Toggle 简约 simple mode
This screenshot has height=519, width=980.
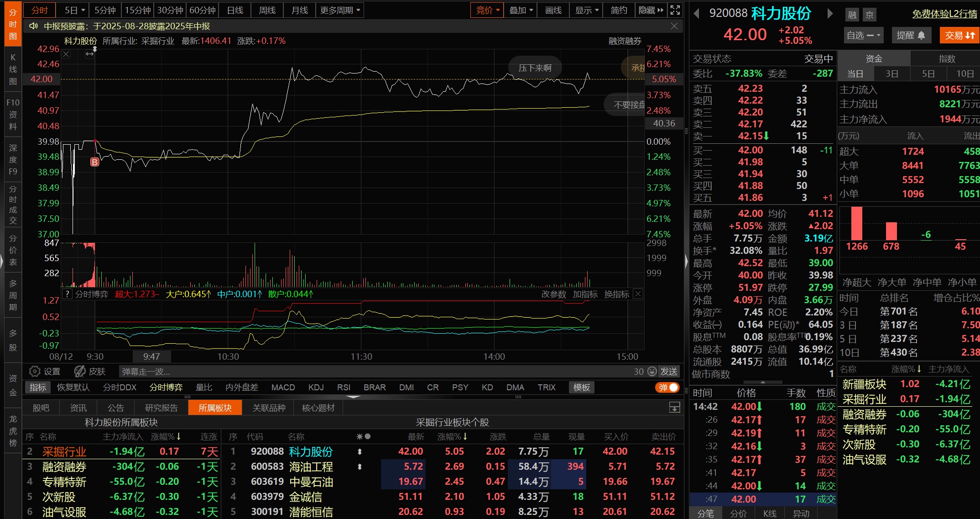pyautogui.click(x=619, y=10)
